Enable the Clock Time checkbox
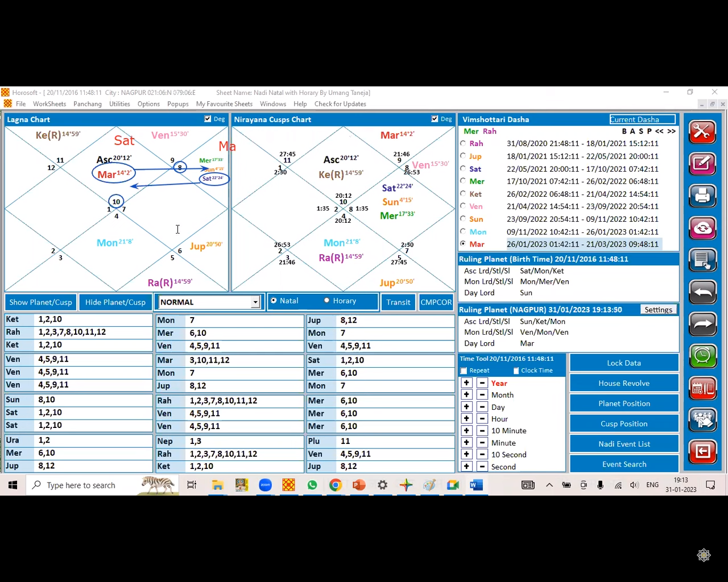 (516, 371)
